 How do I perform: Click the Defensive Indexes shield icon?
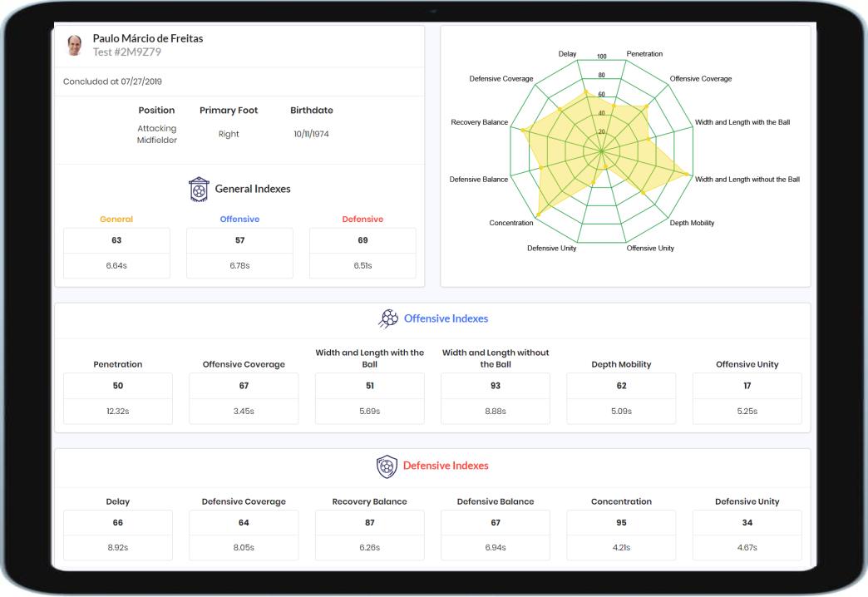coord(387,466)
